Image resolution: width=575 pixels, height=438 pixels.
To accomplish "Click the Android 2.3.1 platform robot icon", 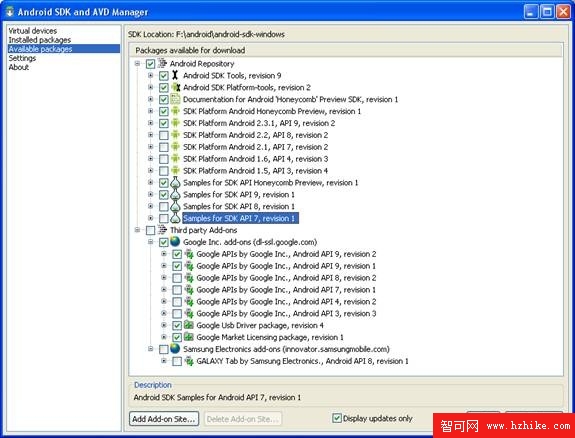I will (176, 123).
